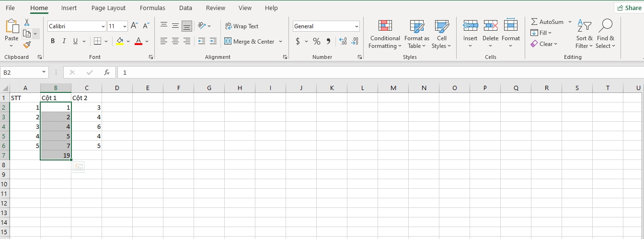Click the AutoSum button

547,22
